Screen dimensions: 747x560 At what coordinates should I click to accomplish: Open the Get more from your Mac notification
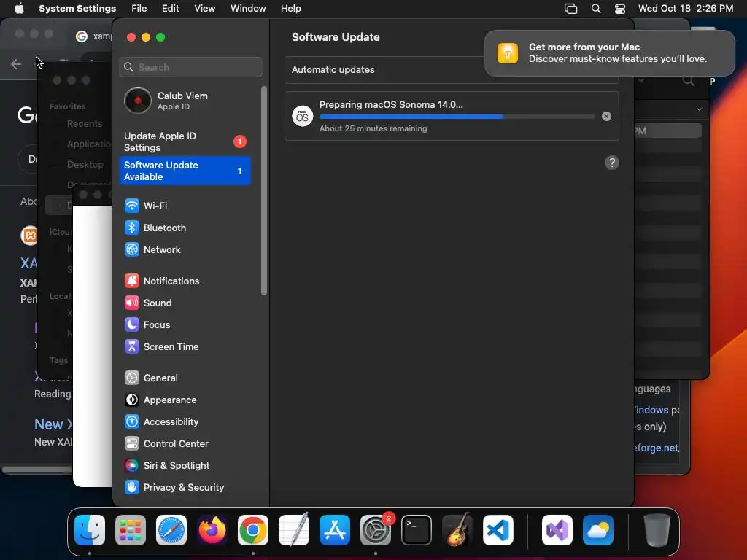coord(610,53)
